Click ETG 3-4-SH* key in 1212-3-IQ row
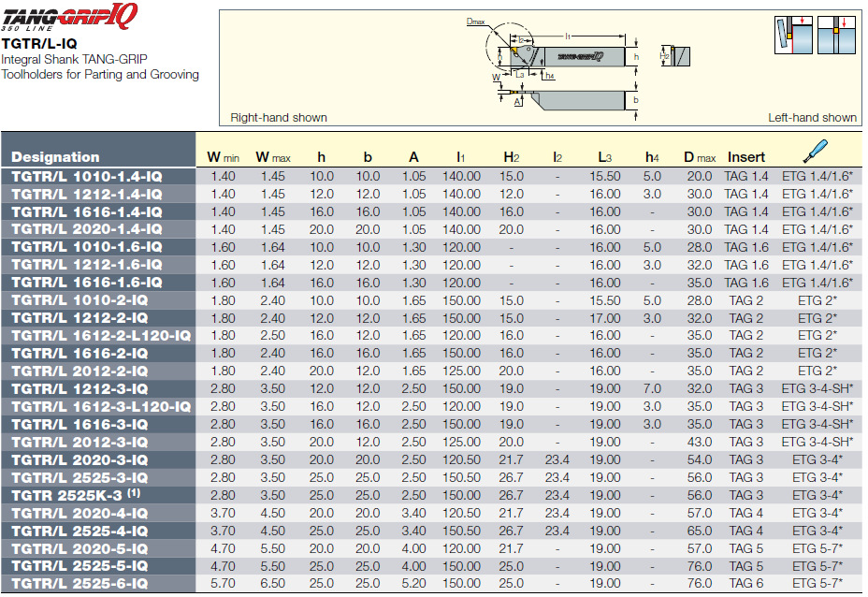 pos(817,388)
